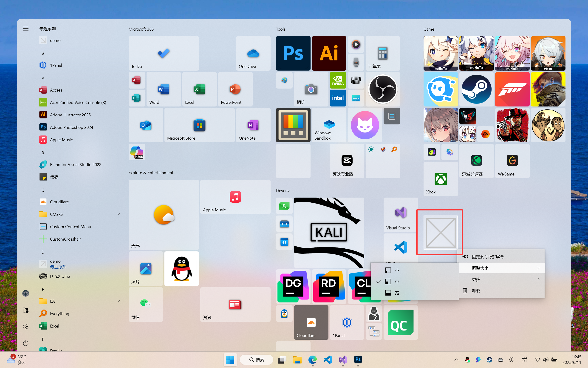
Task: Open the 相机 camera tile
Action: pos(311,89)
